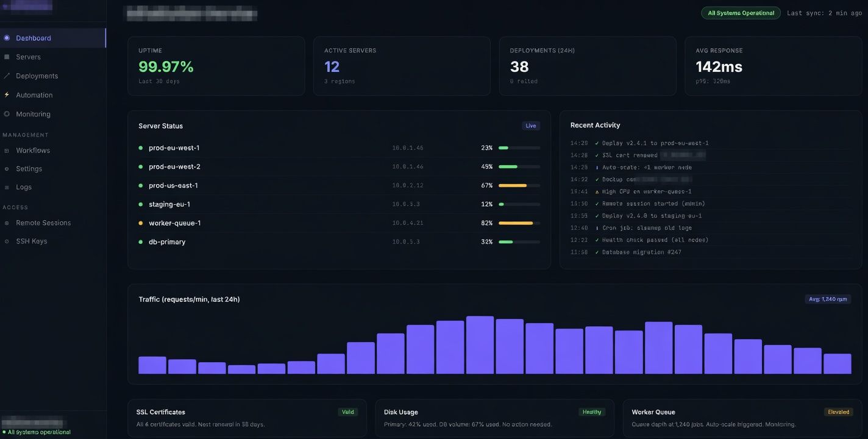Click the Settings sidebar icon
The width and height of the screenshot is (868, 439).
tap(7, 168)
